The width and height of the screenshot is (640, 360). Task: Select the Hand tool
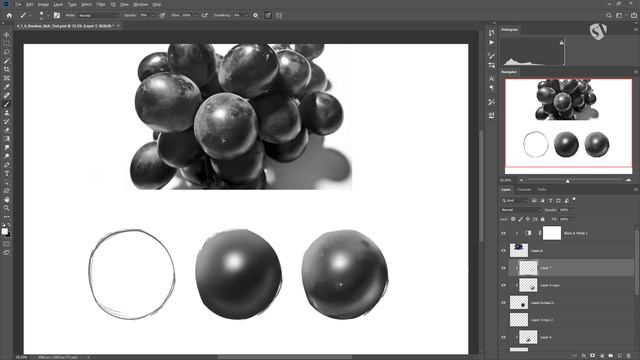7,200
